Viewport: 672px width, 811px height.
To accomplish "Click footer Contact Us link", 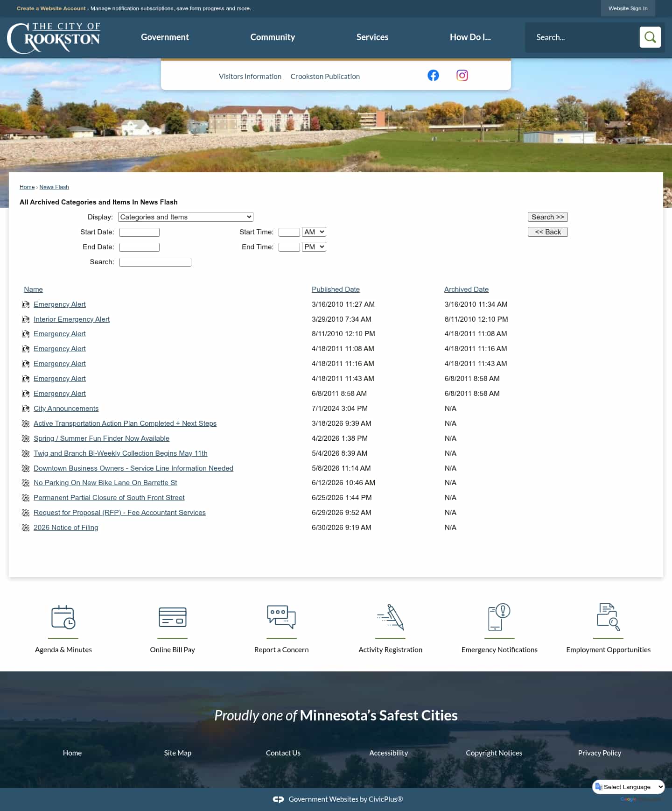I will [283, 753].
